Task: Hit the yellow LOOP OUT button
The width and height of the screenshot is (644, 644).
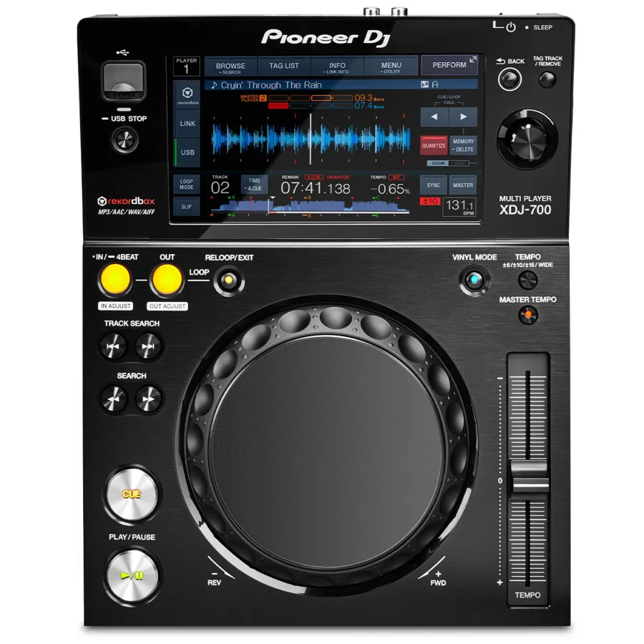Action: tap(167, 279)
